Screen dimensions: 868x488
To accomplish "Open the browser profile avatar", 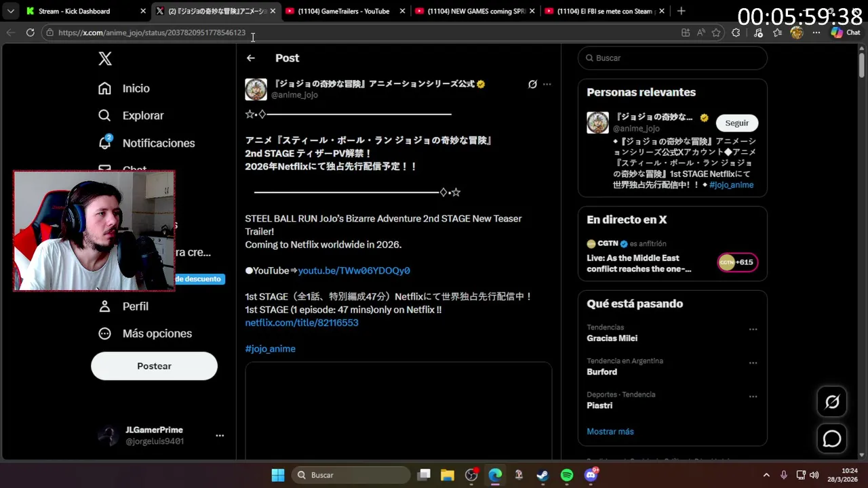I will 797,33.
